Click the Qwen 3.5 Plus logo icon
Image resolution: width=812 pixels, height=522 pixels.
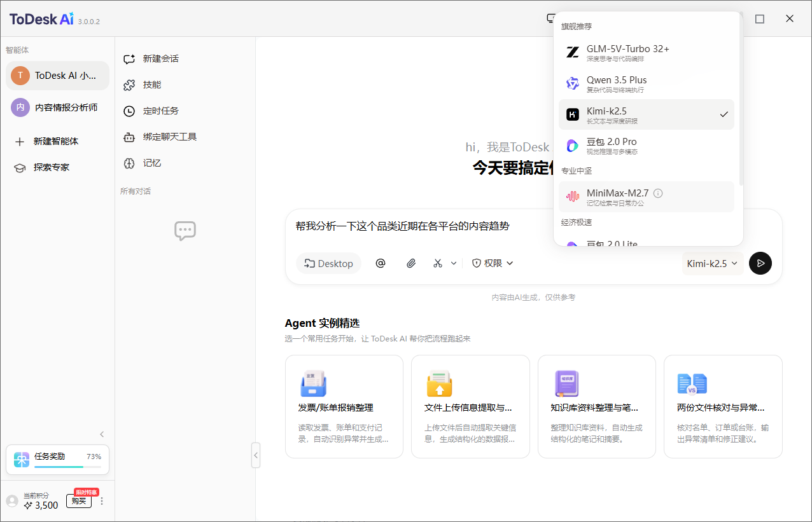573,84
